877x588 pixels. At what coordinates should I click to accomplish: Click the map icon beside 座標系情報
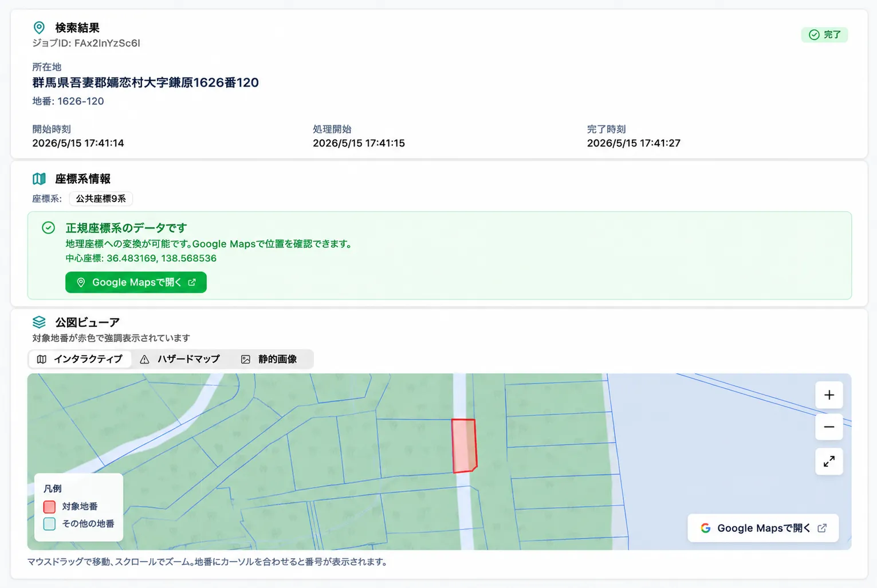(39, 179)
